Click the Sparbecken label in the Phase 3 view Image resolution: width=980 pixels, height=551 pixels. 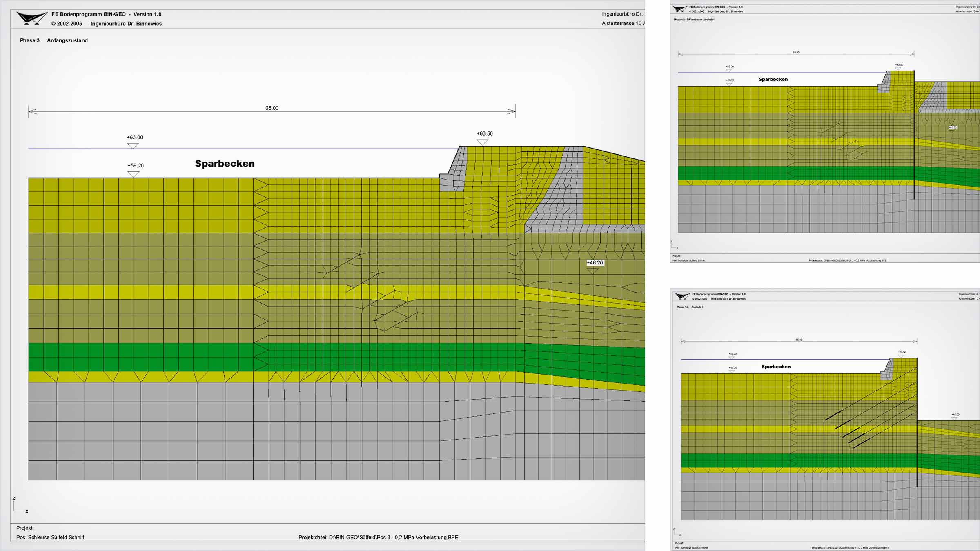click(225, 164)
